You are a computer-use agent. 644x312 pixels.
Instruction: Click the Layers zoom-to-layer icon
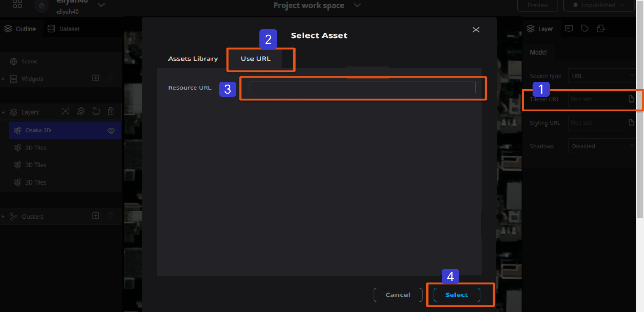(x=66, y=111)
